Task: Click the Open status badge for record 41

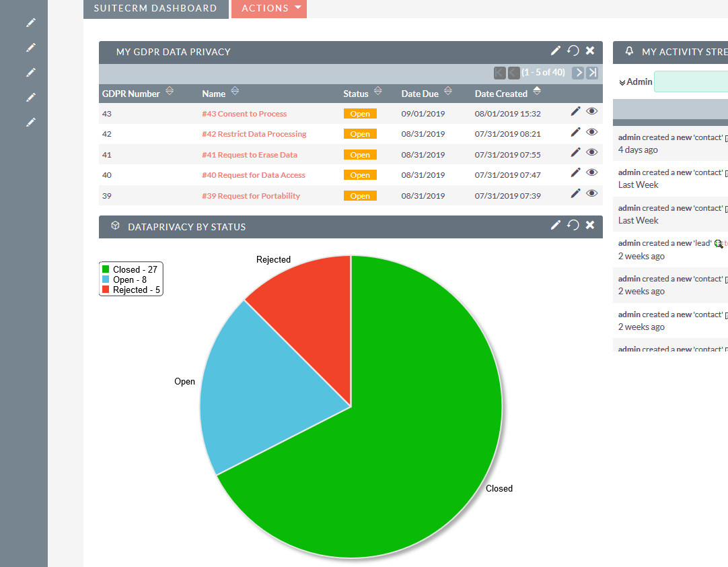Action: click(x=360, y=155)
